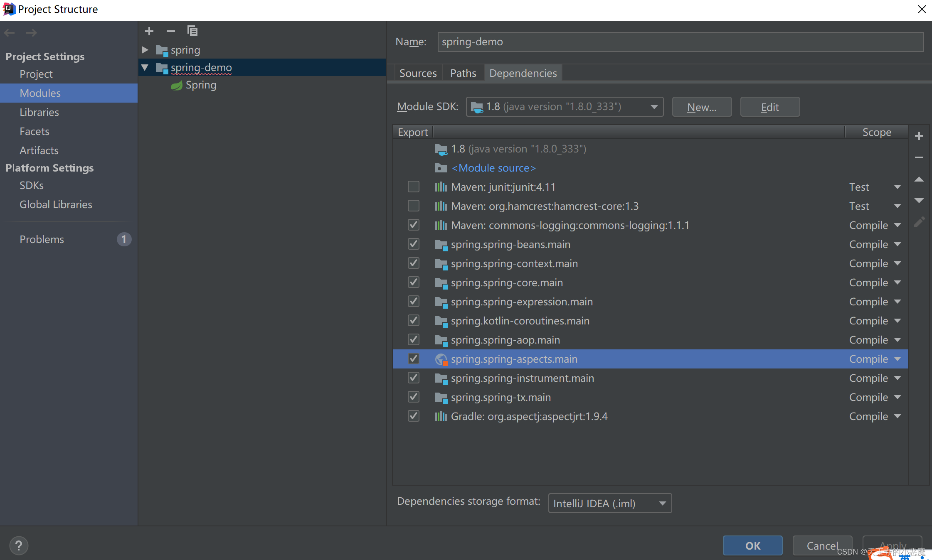
Task: Open scope dropdown for spring.spring-aspects.main
Action: click(x=897, y=359)
